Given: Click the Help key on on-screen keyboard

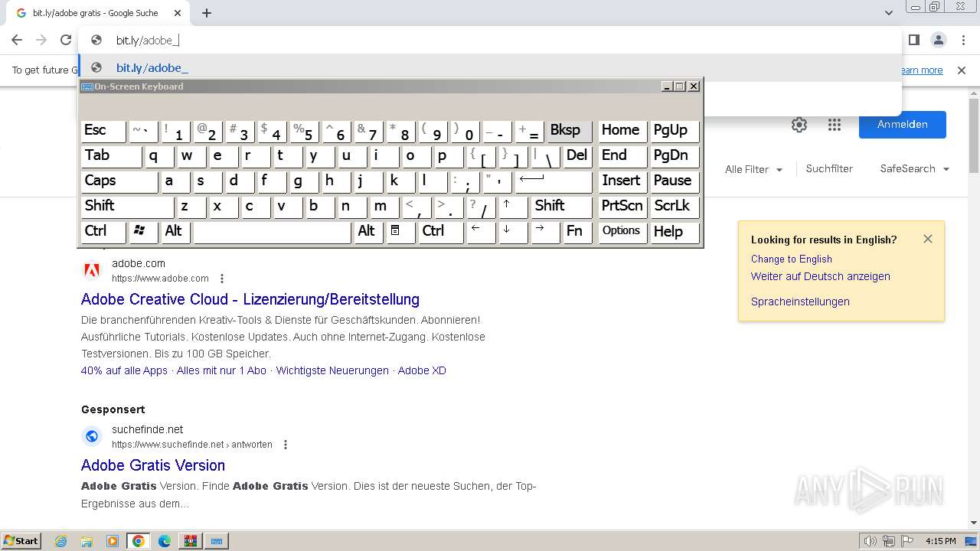Looking at the screenshot, I should pos(675,231).
